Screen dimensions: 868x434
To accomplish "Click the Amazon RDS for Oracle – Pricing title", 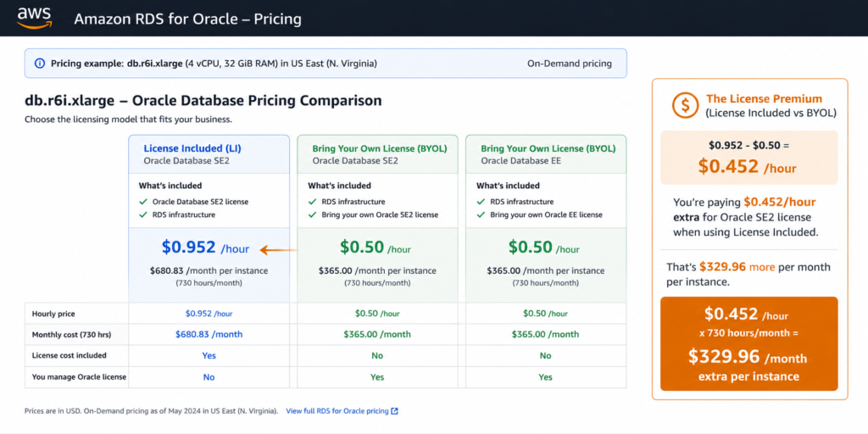I will click(187, 19).
